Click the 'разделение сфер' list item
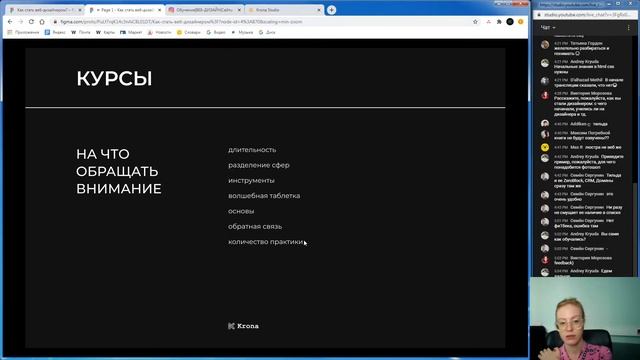The height and width of the screenshot is (360, 640). (259, 165)
